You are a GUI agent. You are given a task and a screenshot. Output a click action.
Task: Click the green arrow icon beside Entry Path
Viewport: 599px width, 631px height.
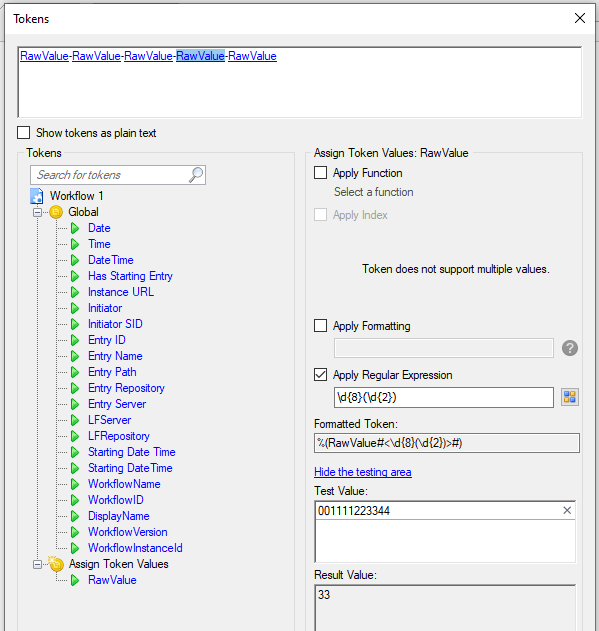[x=75, y=372]
